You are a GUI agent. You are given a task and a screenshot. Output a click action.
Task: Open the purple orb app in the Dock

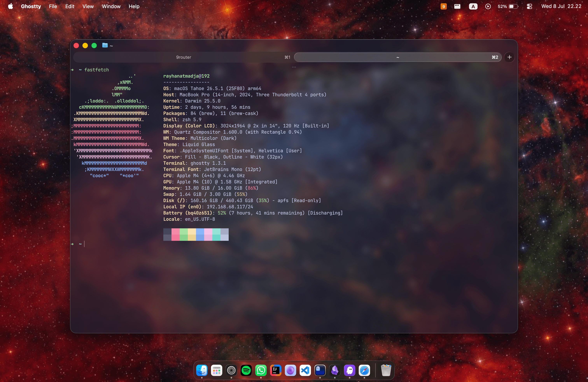290,370
